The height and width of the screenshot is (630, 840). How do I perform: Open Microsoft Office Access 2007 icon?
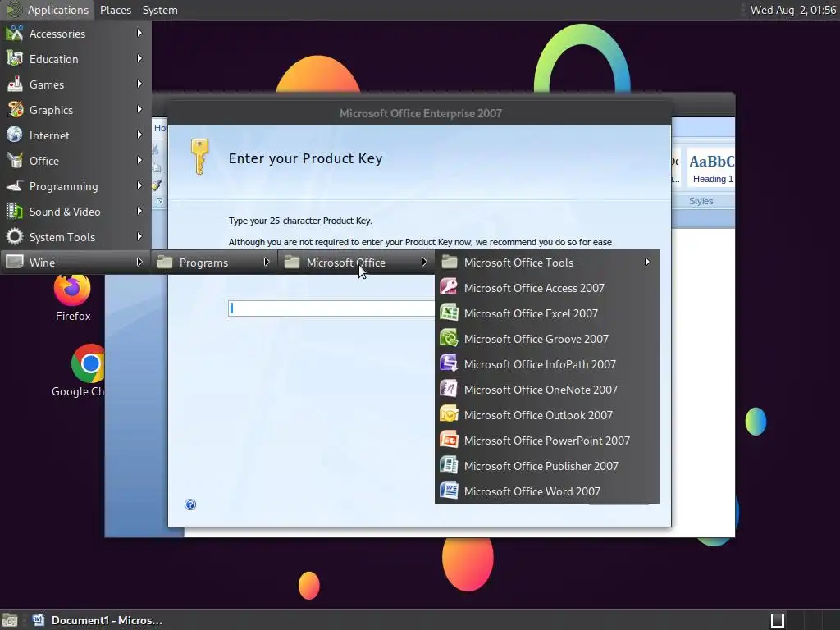(x=449, y=288)
